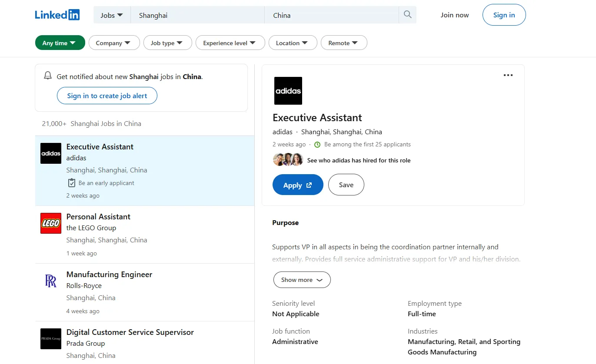Click the job alert bell icon
This screenshot has height=364, width=596.
coord(48,76)
